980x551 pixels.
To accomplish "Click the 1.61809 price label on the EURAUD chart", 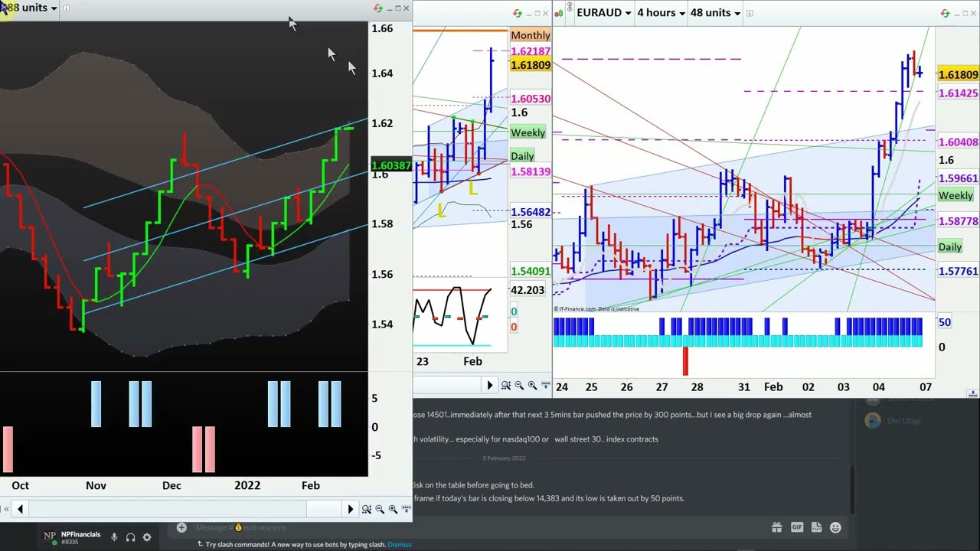I will click(x=958, y=74).
